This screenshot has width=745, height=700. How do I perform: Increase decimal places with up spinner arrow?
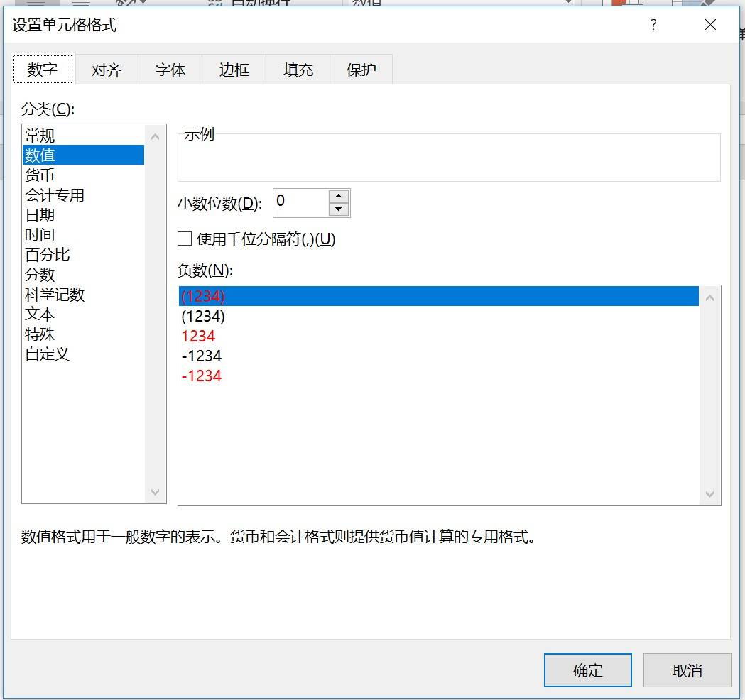coord(339,197)
